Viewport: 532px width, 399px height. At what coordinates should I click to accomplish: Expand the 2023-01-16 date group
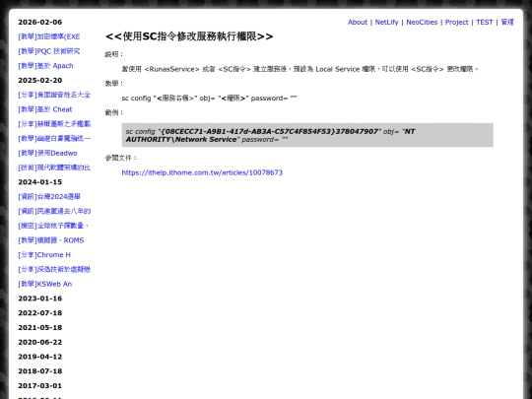pos(40,299)
